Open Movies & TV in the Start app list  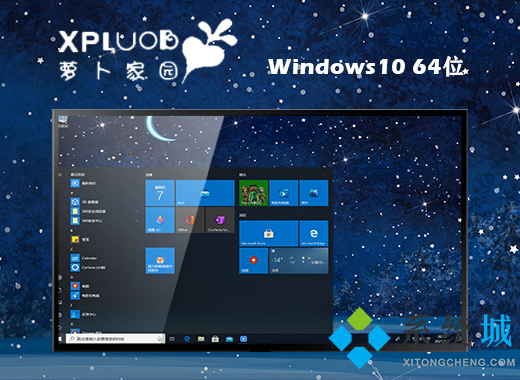click(85, 295)
